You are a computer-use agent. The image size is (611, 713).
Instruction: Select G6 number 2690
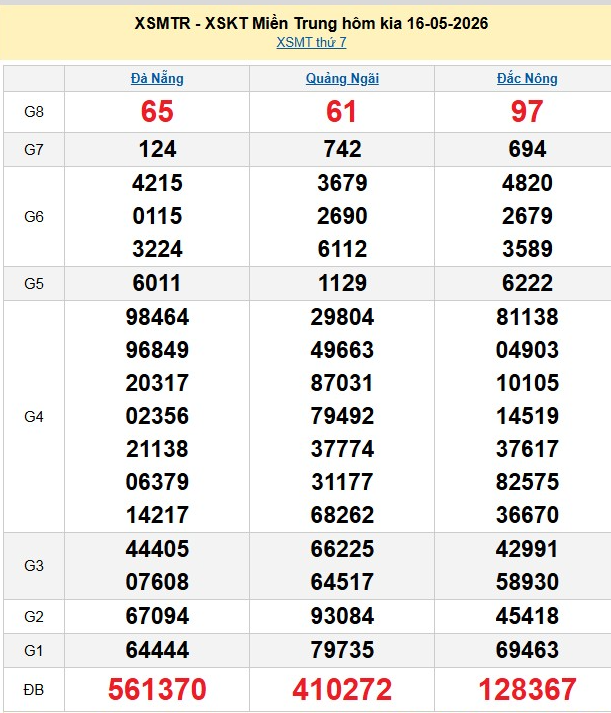click(x=342, y=216)
